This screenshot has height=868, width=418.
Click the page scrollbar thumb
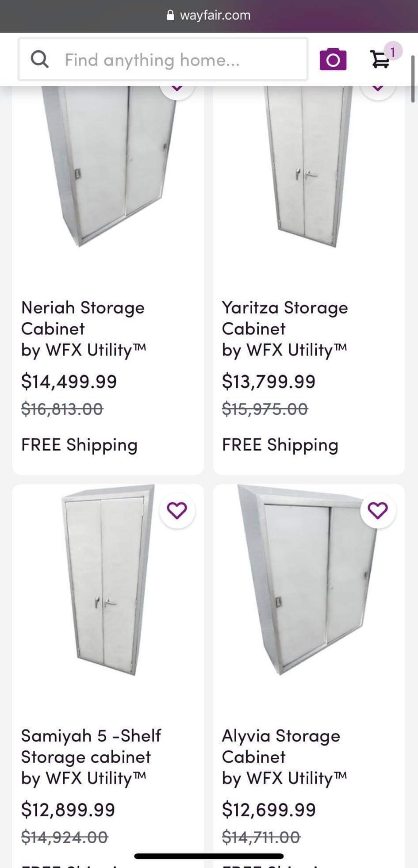[x=413, y=80]
